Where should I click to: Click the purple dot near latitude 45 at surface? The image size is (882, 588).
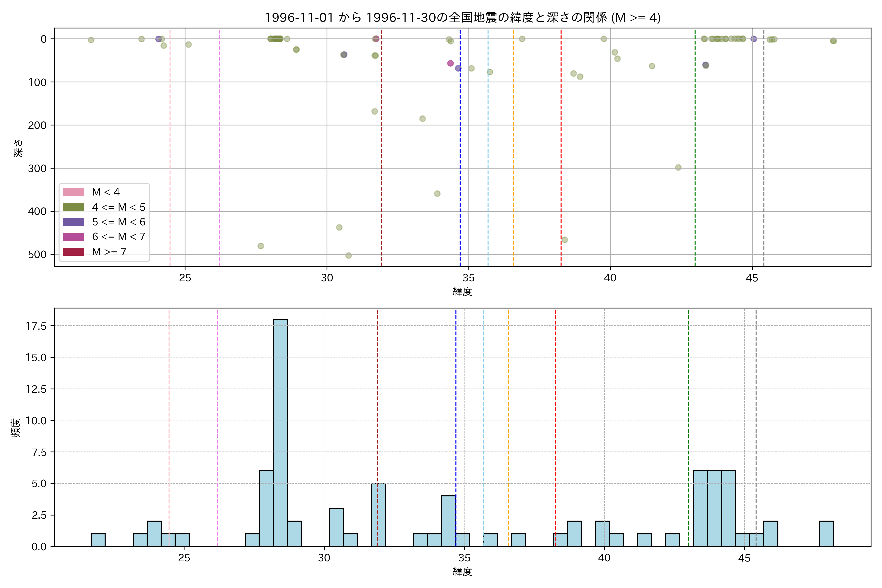[754, 39]
